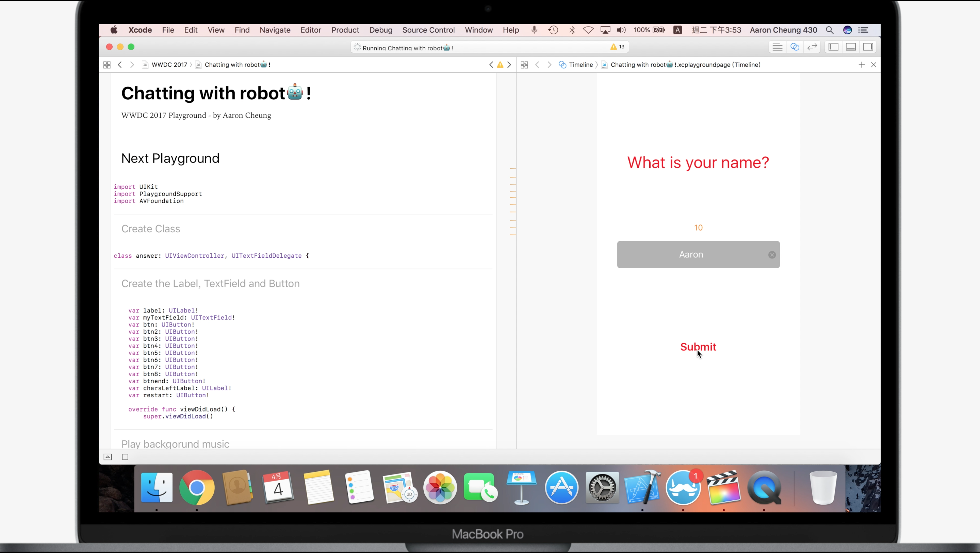The width and height of the screenshot is (980, 553).
Task: Select the Editor menu item
Action: [310, 30]
